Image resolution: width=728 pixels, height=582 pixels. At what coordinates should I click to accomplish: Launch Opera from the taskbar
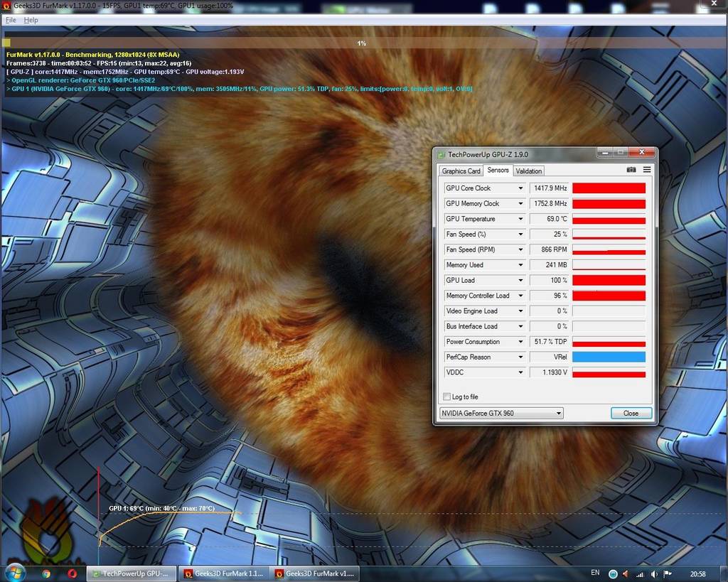(x=72, y=573)
